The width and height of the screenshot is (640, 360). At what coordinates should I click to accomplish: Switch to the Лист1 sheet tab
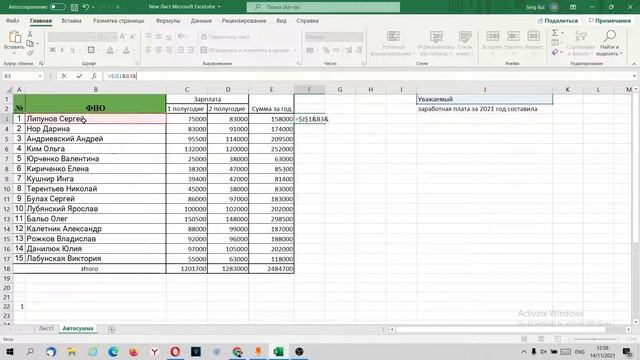click(x=46, y=329)
